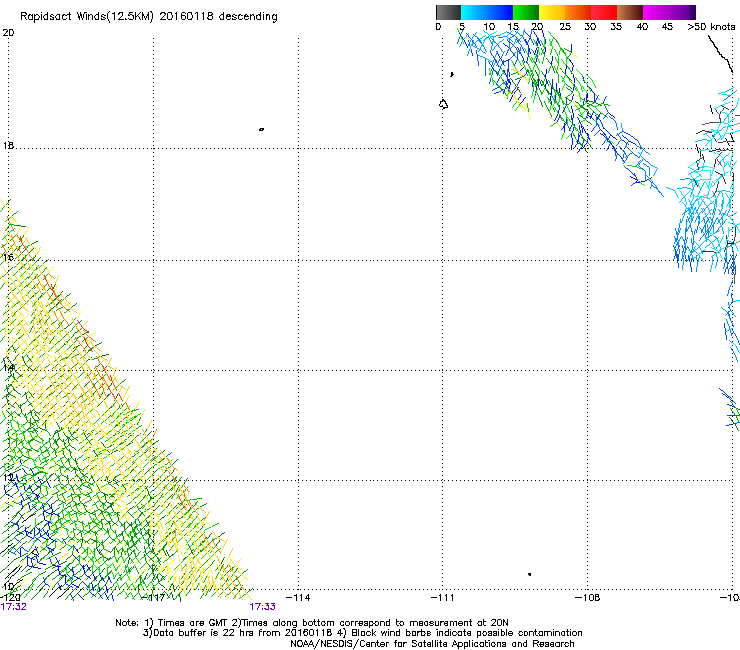This screenshot has height=650, width=740.
Task: Click the latitude label '16' on left axis
Action: [8, 257]
